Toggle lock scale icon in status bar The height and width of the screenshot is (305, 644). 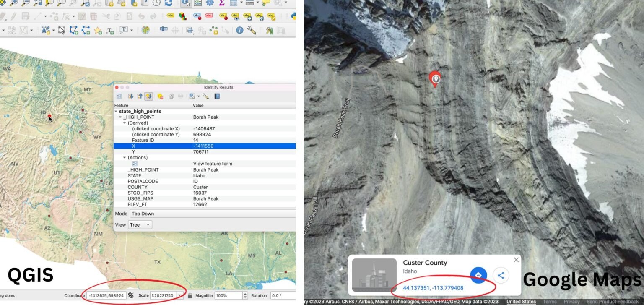190,295
